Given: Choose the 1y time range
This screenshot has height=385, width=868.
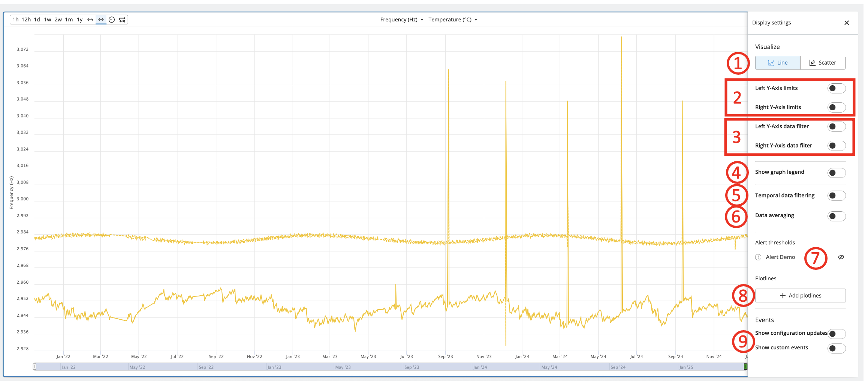Looking at the screenshot, I should point(79,20).
